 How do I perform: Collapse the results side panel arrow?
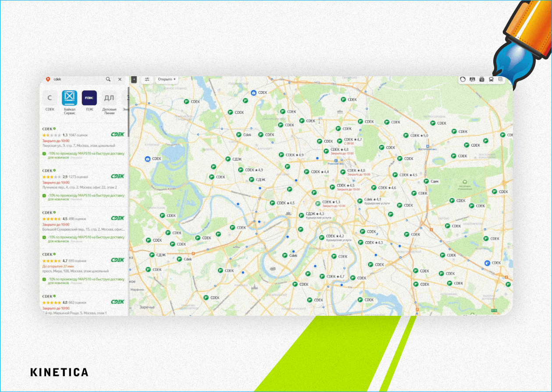pos(134,79)
